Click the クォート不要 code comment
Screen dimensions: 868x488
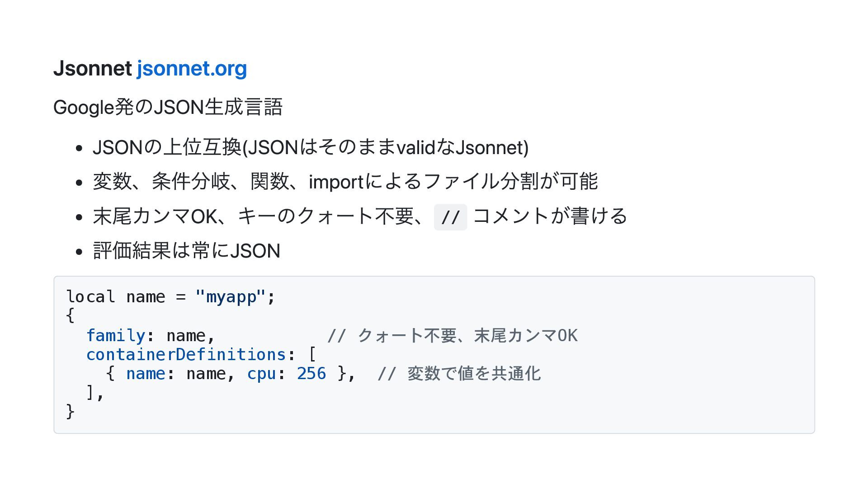pos(452,336)
